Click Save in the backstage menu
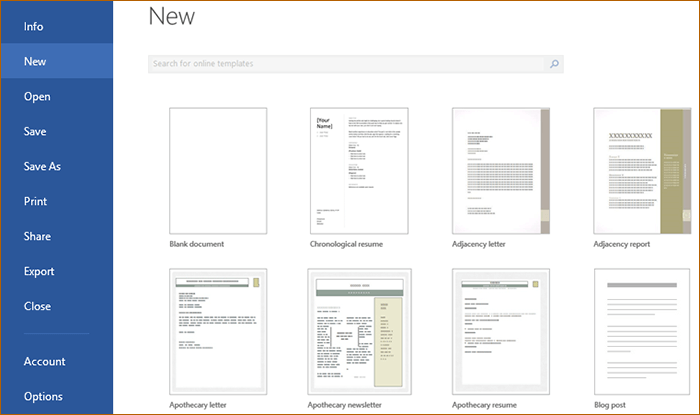This screenshot has height=415, width=700. 36,131
